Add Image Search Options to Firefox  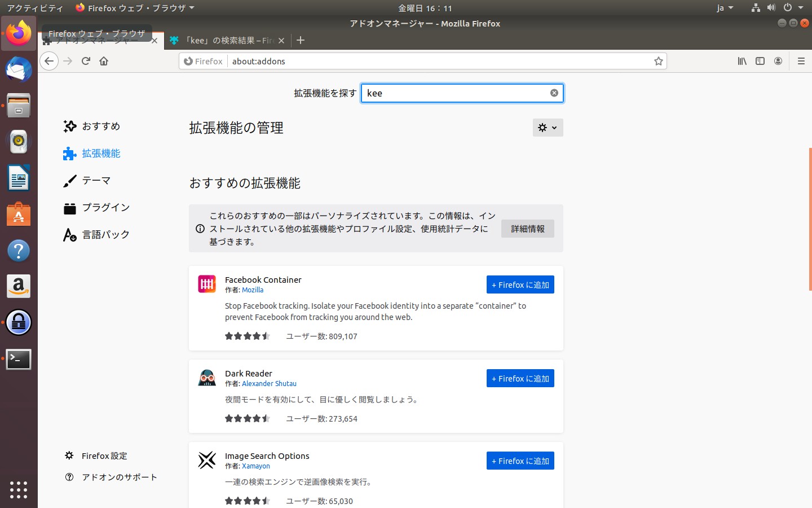pos(520,461)
